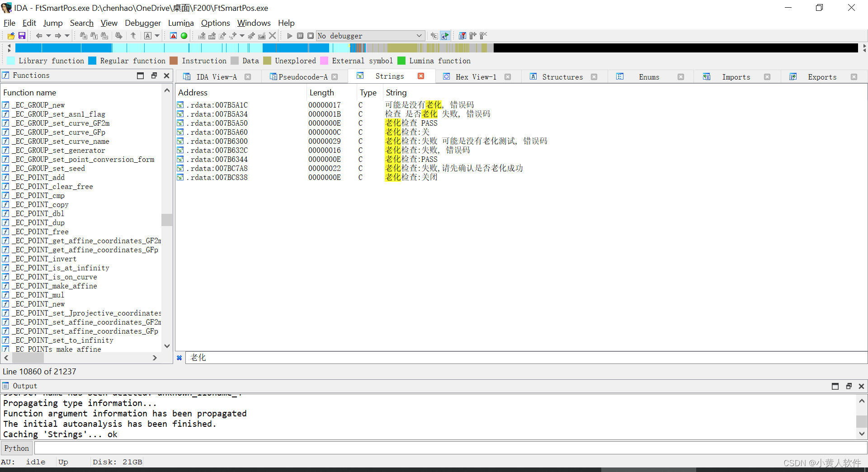Click the X undefine toolbar icon
Screen dimensions: 868x472
pos(272,36)
